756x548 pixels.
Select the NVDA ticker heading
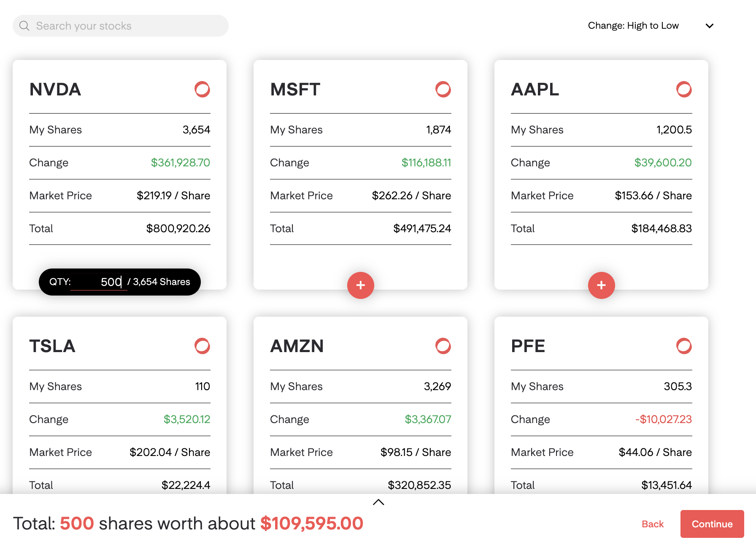(55, 90)
